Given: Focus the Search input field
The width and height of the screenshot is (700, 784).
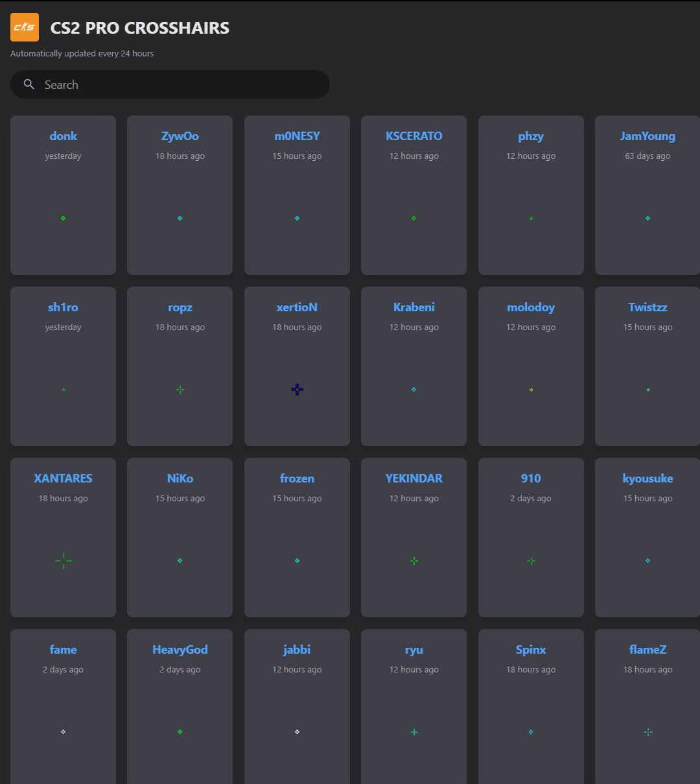Looking at the screenshot, I should [170, 84].
